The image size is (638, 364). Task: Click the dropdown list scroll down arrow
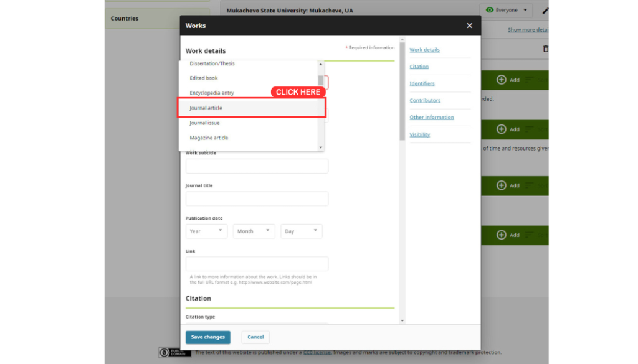coord(321,147)
